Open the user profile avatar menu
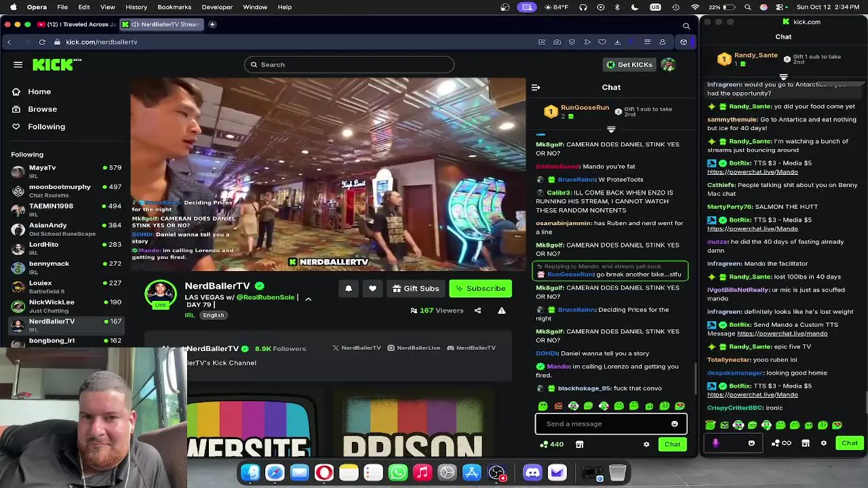 click(x=669, y=64)
